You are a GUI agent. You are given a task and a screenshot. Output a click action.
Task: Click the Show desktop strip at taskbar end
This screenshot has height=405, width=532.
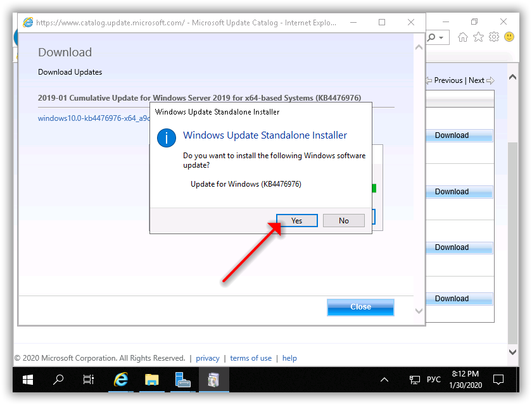coord(517,380)
